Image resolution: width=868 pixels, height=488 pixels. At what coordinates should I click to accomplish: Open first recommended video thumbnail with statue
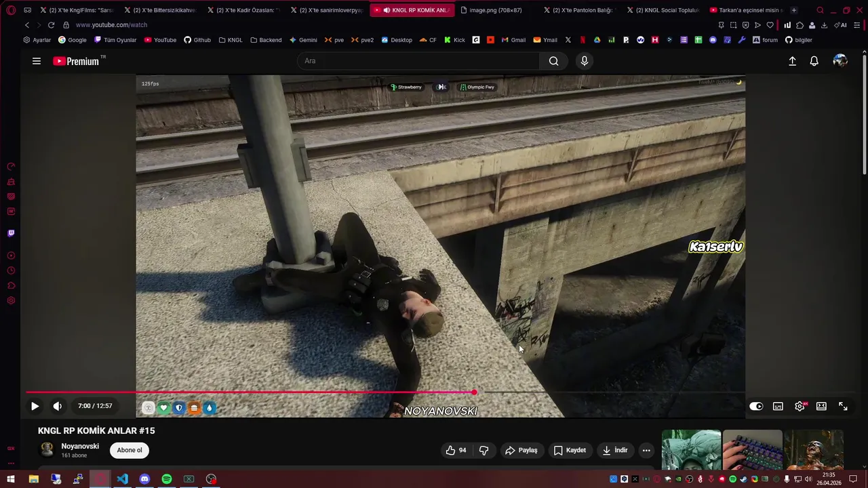tap(691, 450)
